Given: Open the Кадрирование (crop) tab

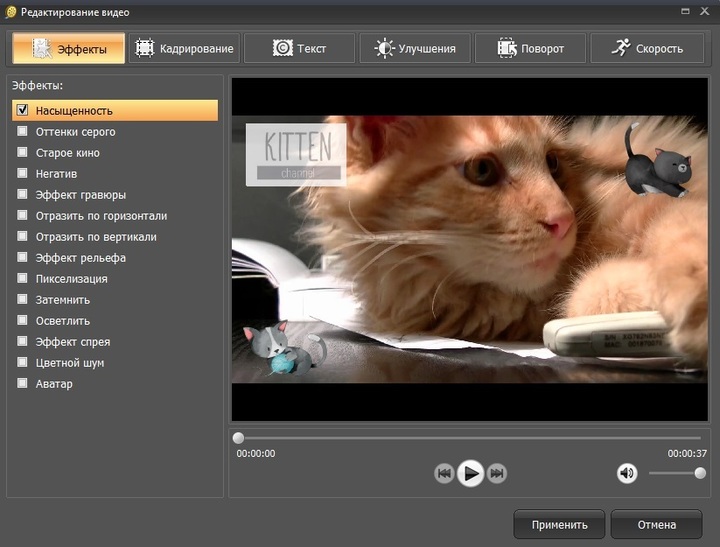Looking at the screenshot, I should pos(184,48).
